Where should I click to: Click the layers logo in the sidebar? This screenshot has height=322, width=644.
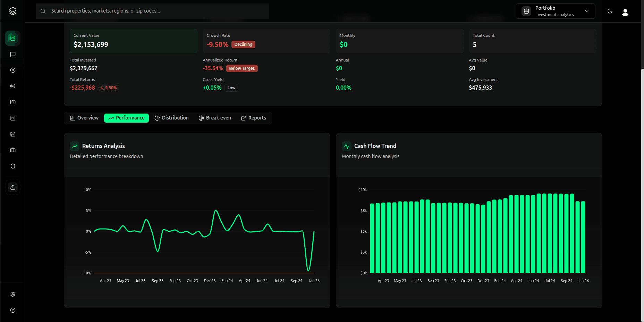point(13,11)
